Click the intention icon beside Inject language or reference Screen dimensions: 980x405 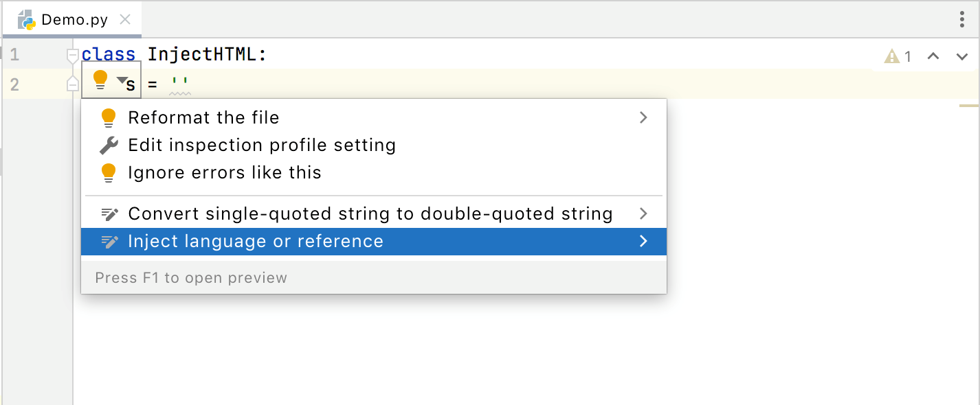point(109,241)
